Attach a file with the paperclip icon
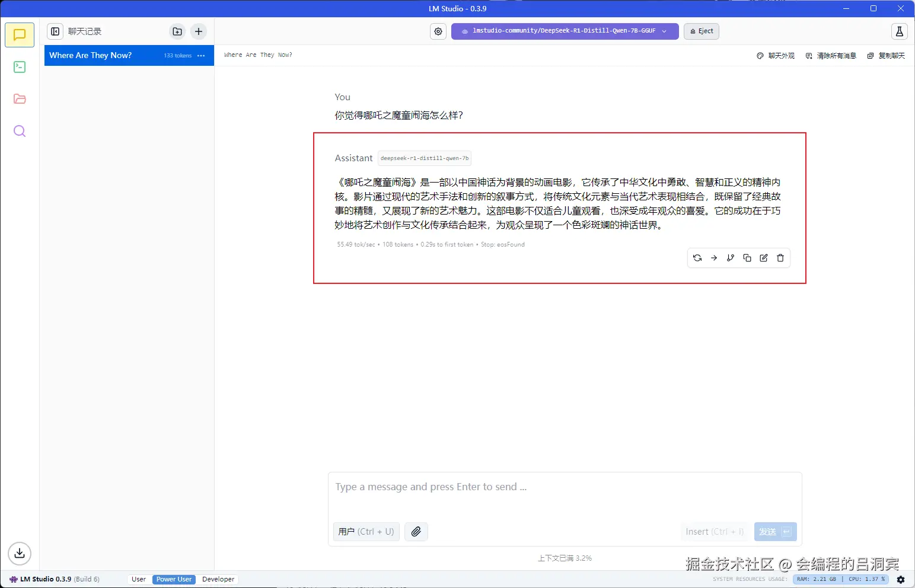The image size is (915, 588). 416,532
